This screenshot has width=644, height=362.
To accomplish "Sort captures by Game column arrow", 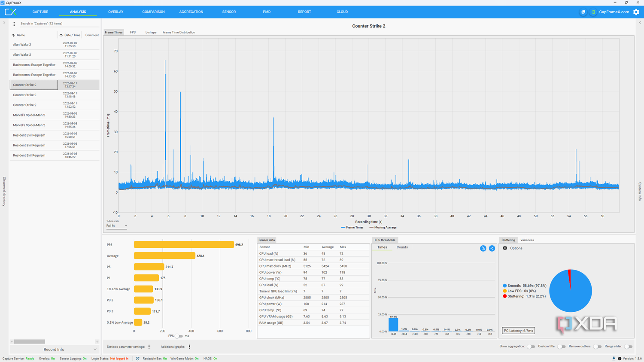I will coord(13,35).
